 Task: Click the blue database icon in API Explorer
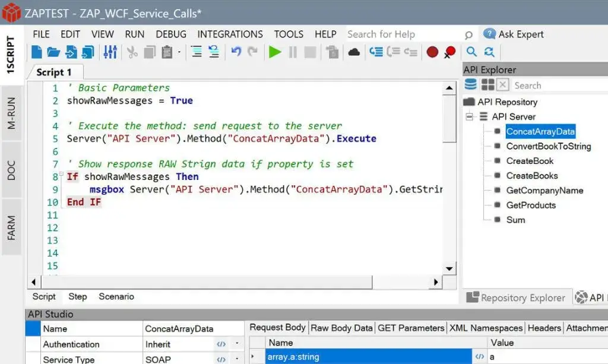pos(471,85)
